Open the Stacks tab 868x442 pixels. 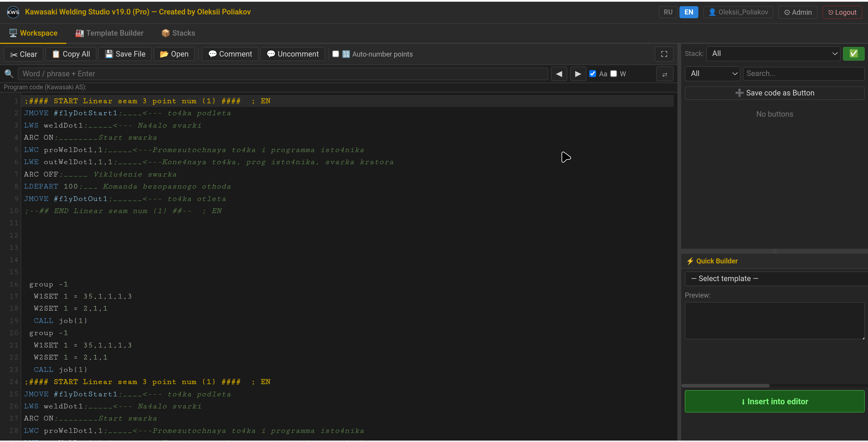click(178, 33)
